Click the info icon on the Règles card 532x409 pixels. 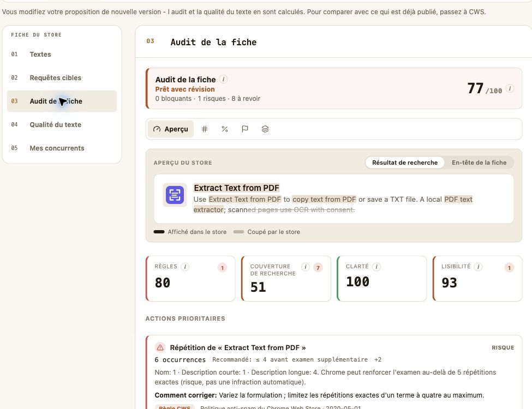pos(185,267)
